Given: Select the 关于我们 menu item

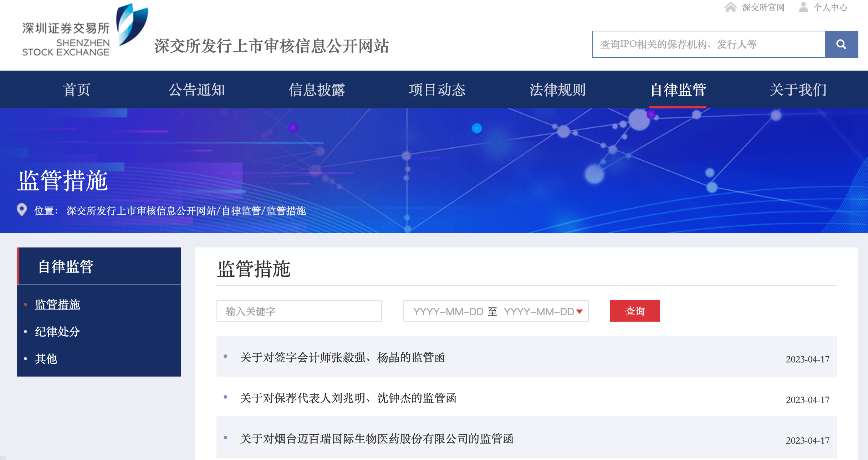Looking at the screenshot, I should pos(798,90).
